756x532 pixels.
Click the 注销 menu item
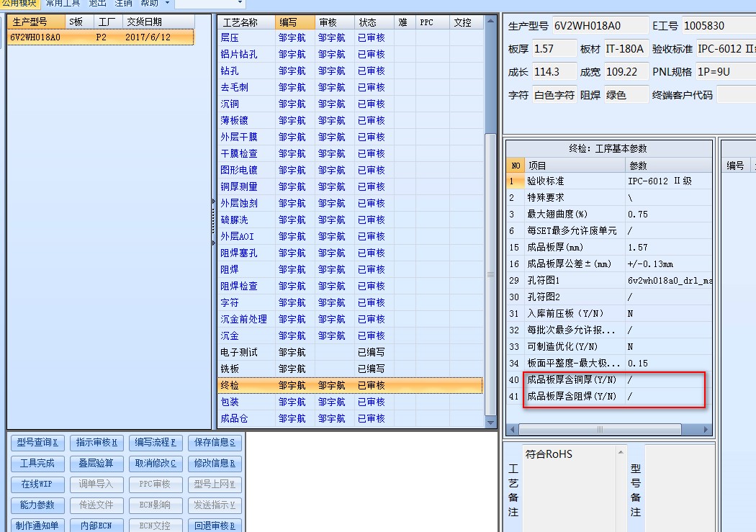(123, 3)
